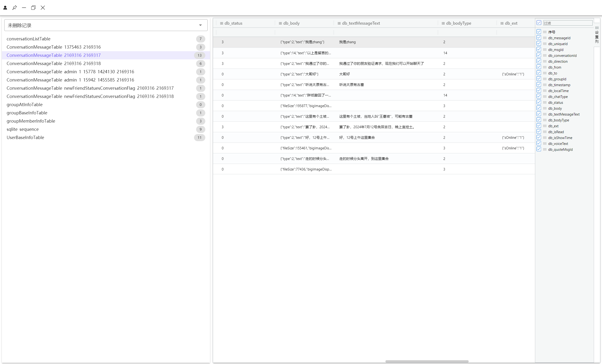Toggle the select-all columns checkbox beside filter
602x364 pixels.
(x=539, y=23)
